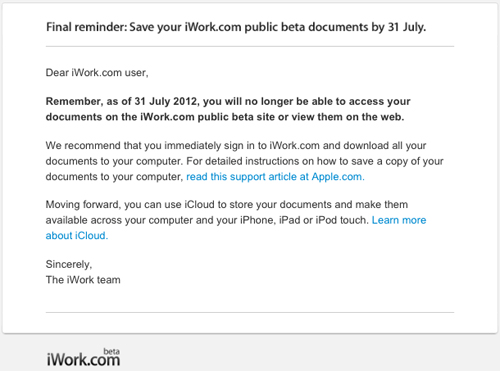Click "31 July." at end of heading
The image size is (500, 371).
pos(407,27)
